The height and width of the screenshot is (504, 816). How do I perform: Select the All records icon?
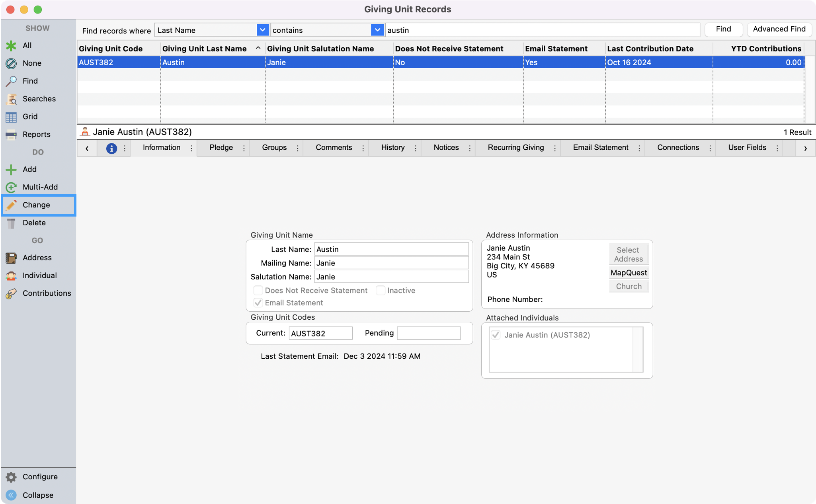coord(11,45)
